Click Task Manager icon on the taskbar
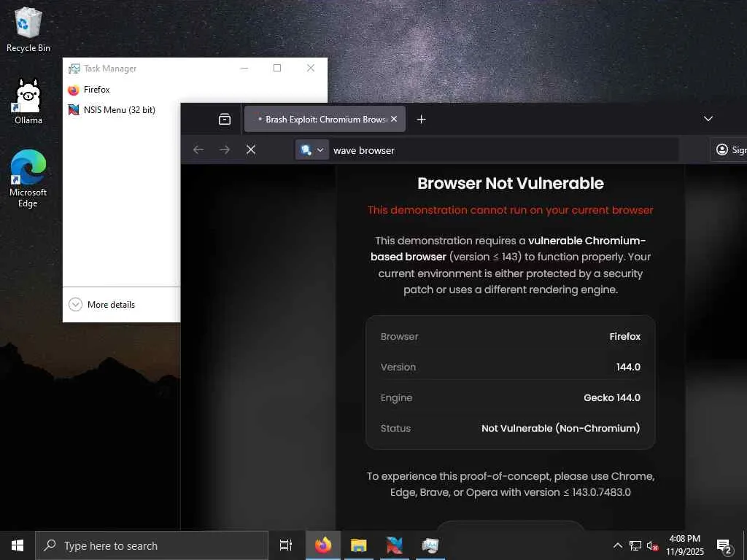Screen dimensions: 747x560 coord(430,545)
